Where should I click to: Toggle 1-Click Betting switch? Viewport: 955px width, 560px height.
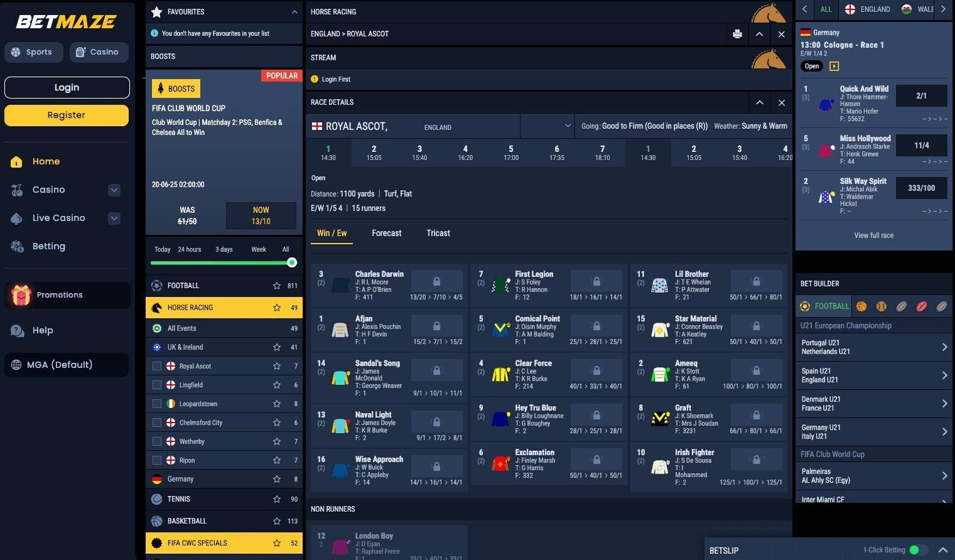click(x=918, y=550)
